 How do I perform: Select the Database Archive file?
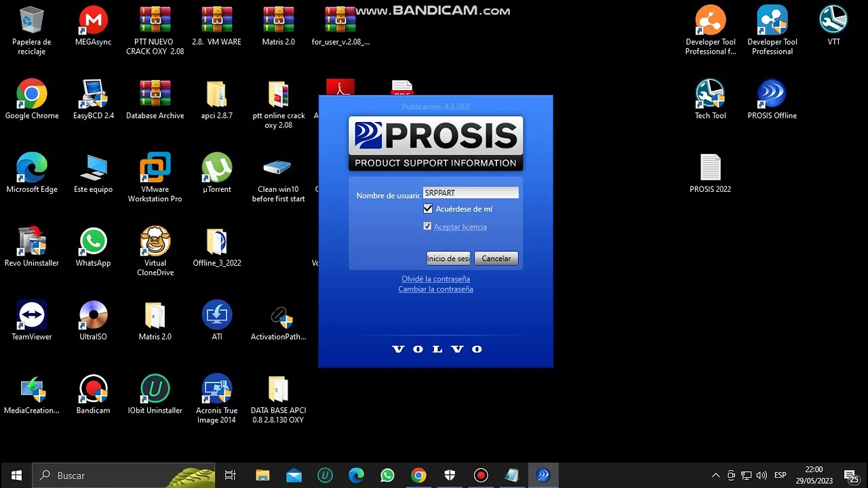pos(155,100)
